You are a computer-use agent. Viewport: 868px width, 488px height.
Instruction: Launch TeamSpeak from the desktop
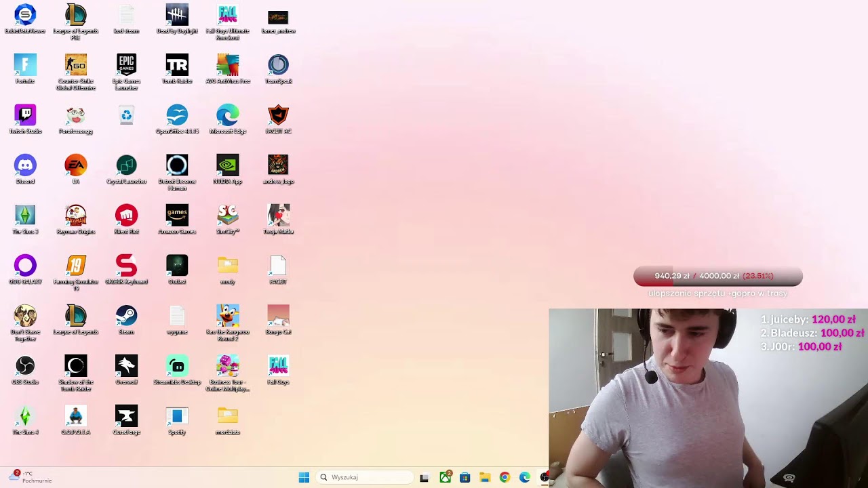tap(278, 65)
